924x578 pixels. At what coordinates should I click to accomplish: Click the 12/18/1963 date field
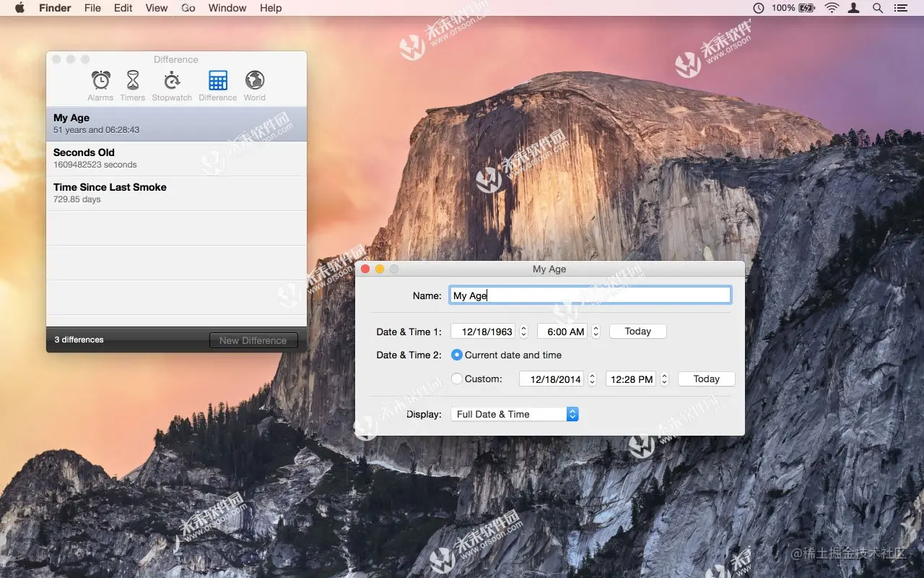[482, 332]
